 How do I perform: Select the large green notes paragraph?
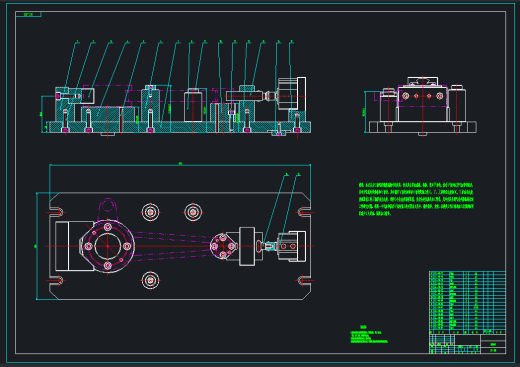pyautogui.click(x=416, y=199)
